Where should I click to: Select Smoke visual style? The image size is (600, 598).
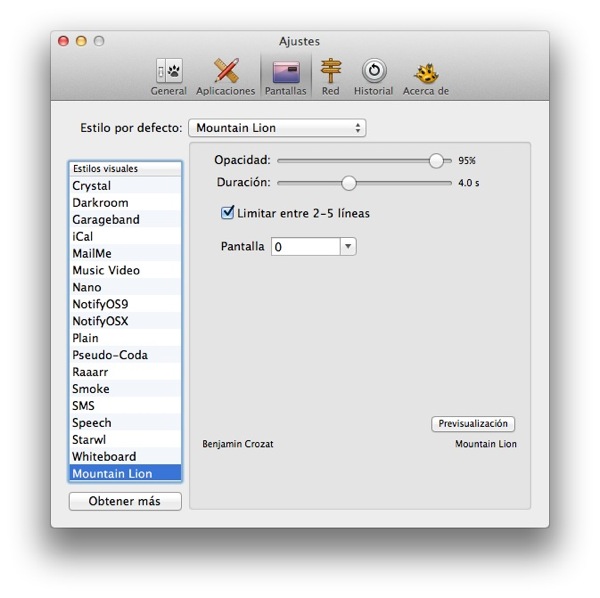coord(125,389)
